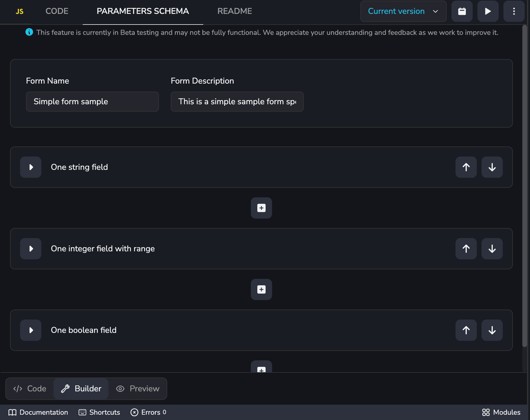The image size is (530, 420).
Task: Switch to Code view mode
Action: click(x=30, y=389)
